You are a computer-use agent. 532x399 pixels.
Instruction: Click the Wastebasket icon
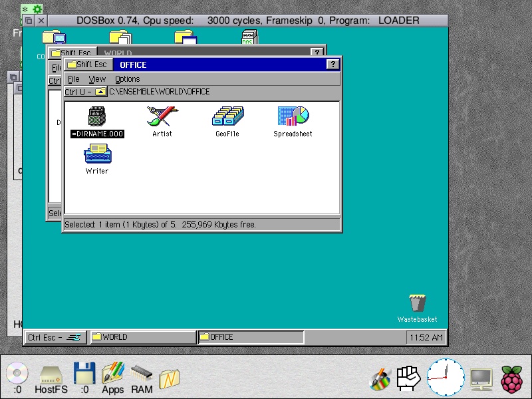click(417, 304)
